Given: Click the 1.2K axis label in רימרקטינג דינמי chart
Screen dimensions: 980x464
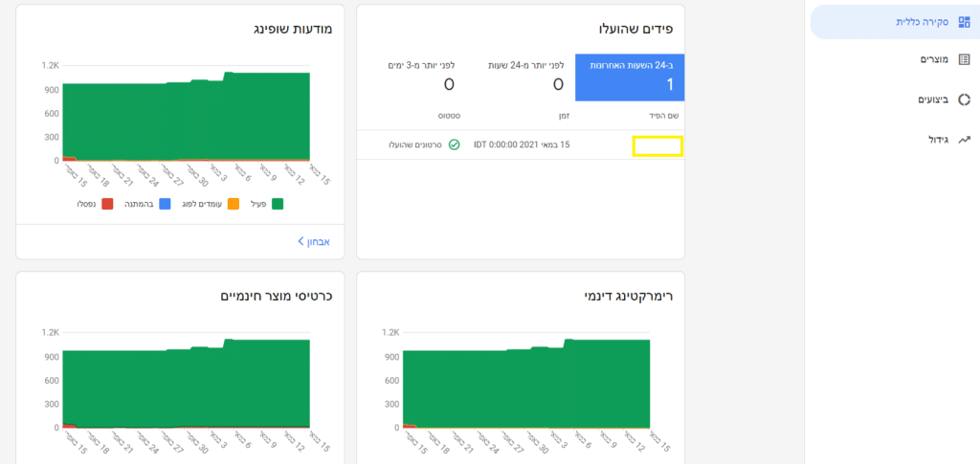Looking at the screenshot, I should (390, 333).
